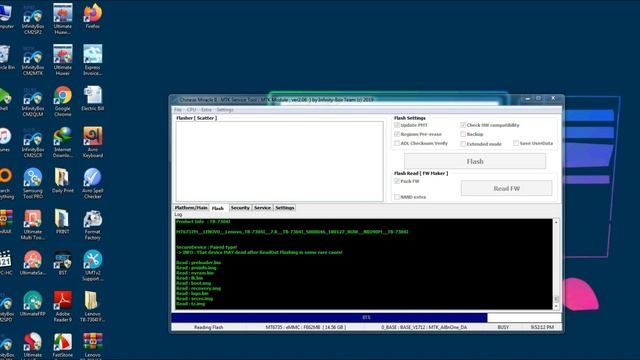
Task: Open the UltimateSa... red shortcut icon
Action: point(33,263)
